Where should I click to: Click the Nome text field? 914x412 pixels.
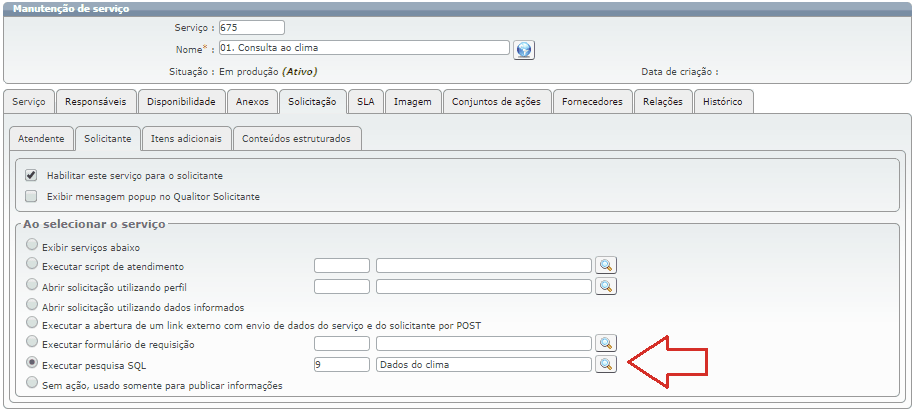pos(364,48)
